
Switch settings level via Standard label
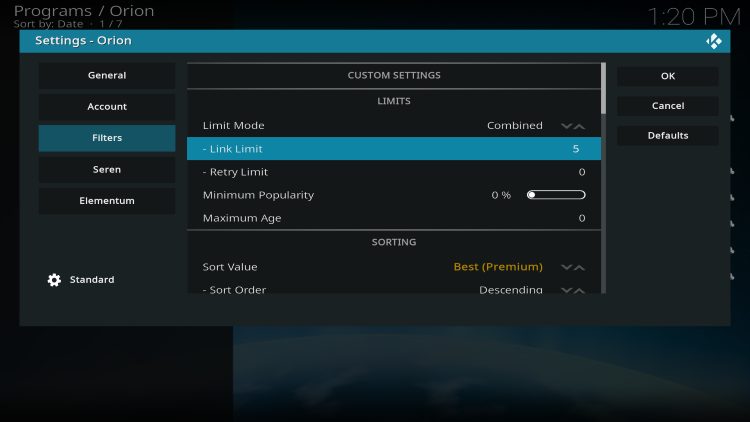(x=92, y=279)
